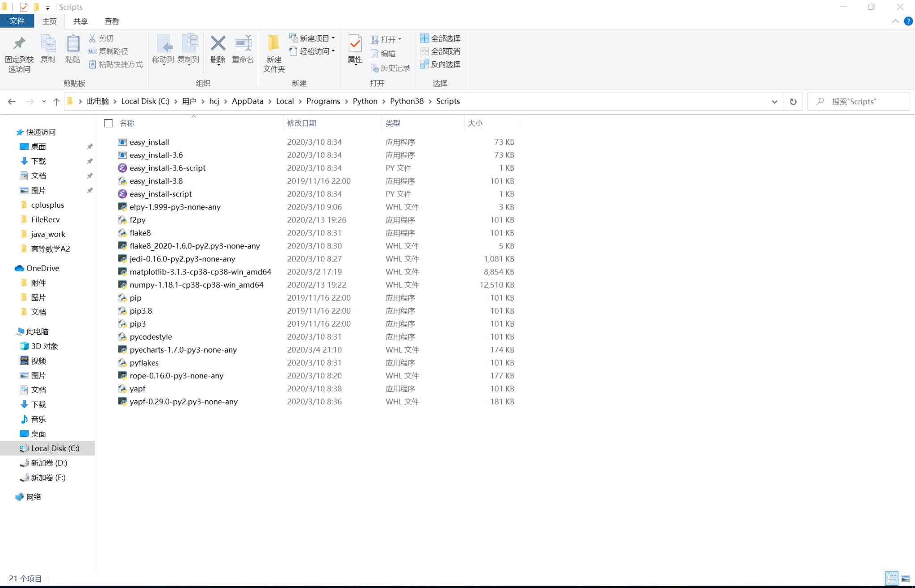Click the 重命名 (Rename) ribbon icon

tap(243, 50)
